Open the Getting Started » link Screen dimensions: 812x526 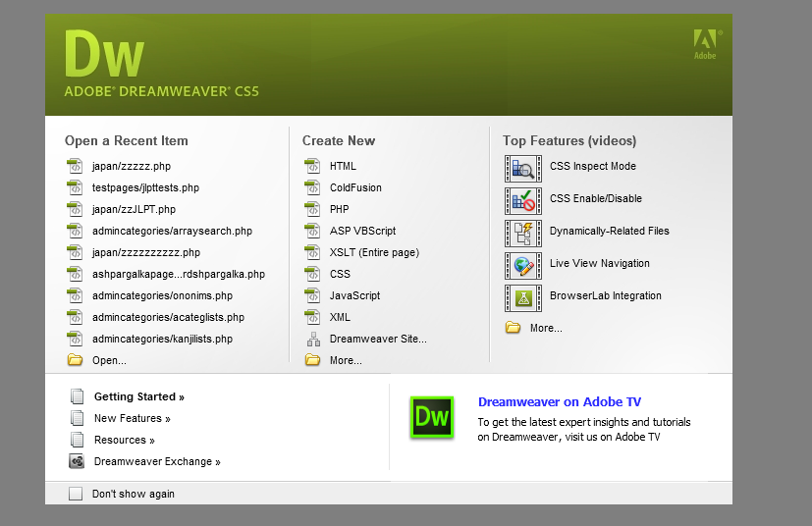139,396
